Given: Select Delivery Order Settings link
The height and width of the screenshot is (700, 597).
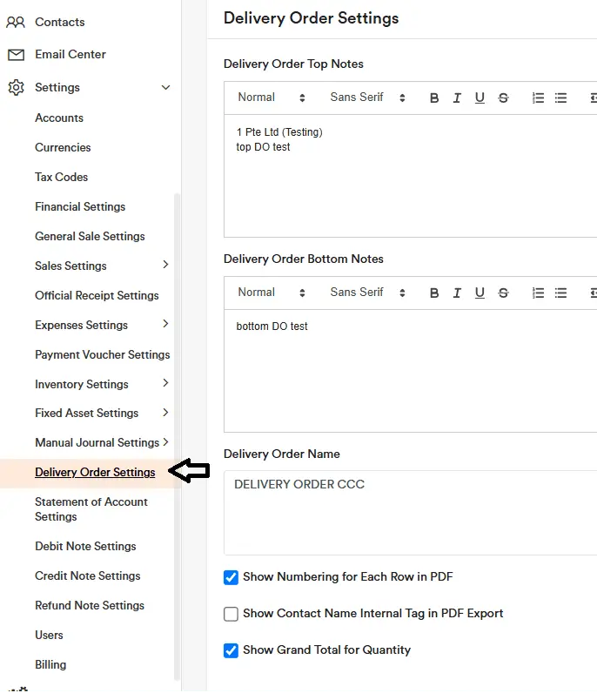Looking at the screenshot, I should [x=95, y=472].
